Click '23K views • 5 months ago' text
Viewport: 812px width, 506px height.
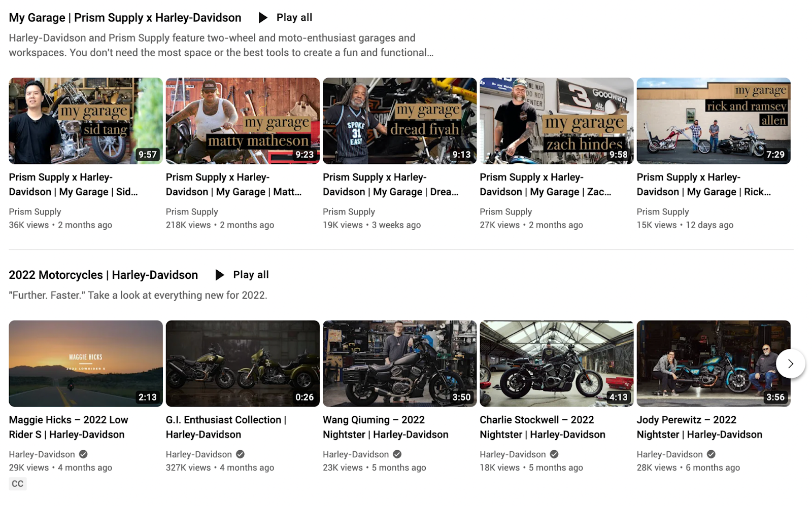click(x=375, y=467)
